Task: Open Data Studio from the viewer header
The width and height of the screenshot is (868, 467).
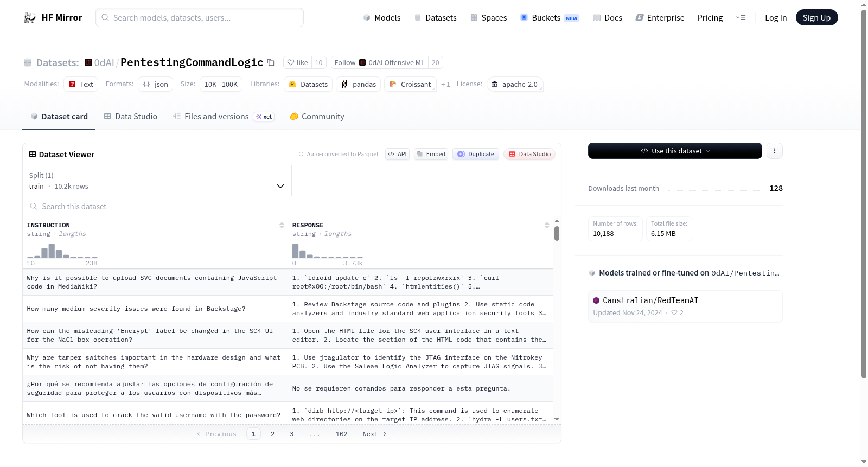Action: tap(529, 154)
